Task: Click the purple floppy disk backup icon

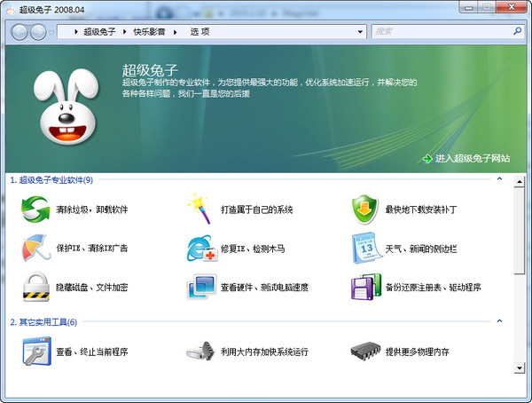Action: pos(366,287)
